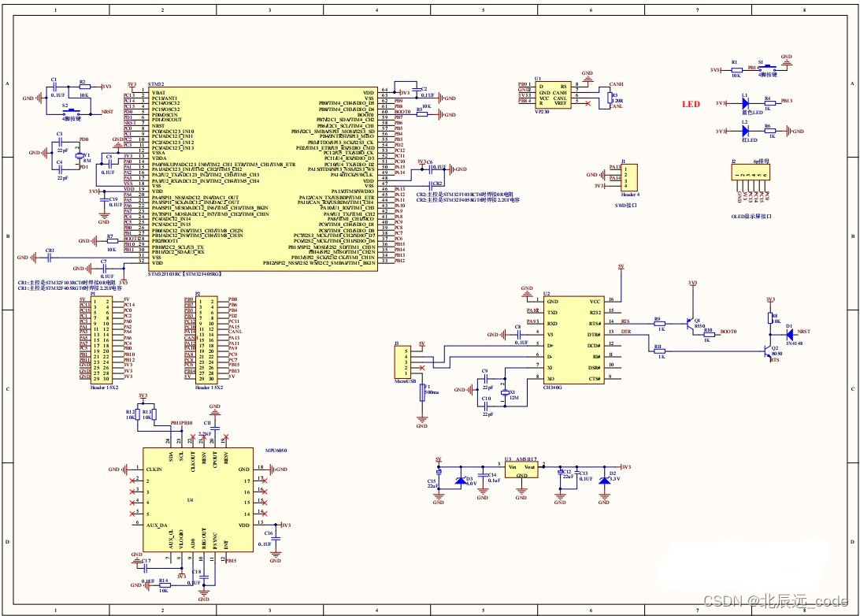Select transistor Q2 8050
The width and height of the screenshot is (860, 616).
click(767, 351)
